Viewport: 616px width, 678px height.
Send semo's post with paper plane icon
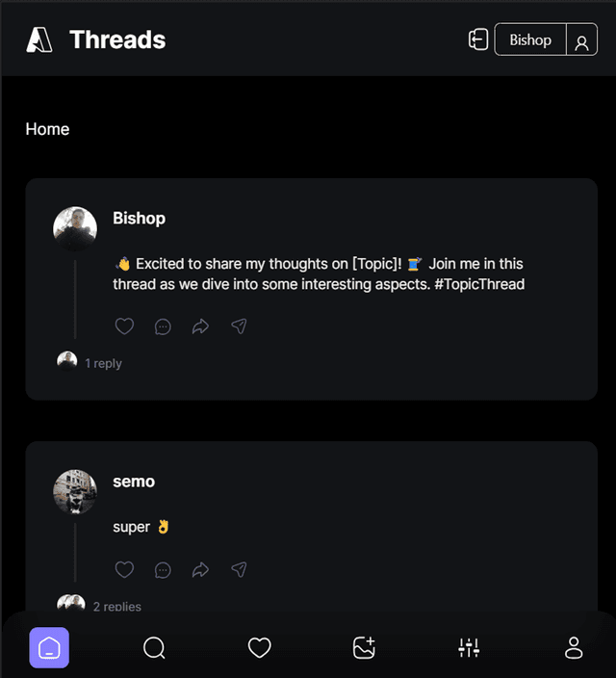pyautogui.click(x=239, y=569)
